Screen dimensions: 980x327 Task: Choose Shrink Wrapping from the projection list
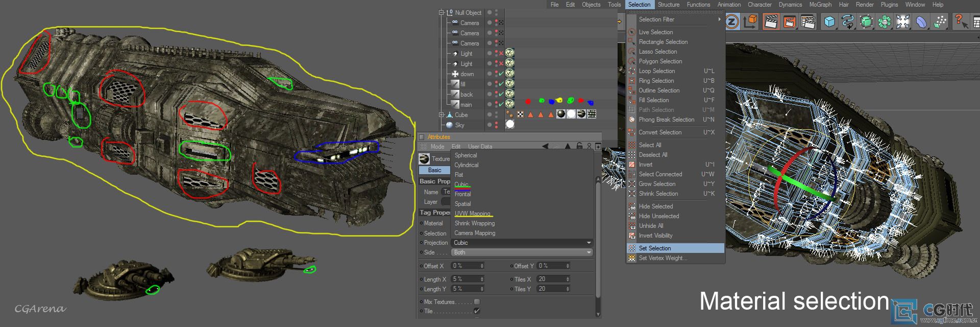[475, 223]
